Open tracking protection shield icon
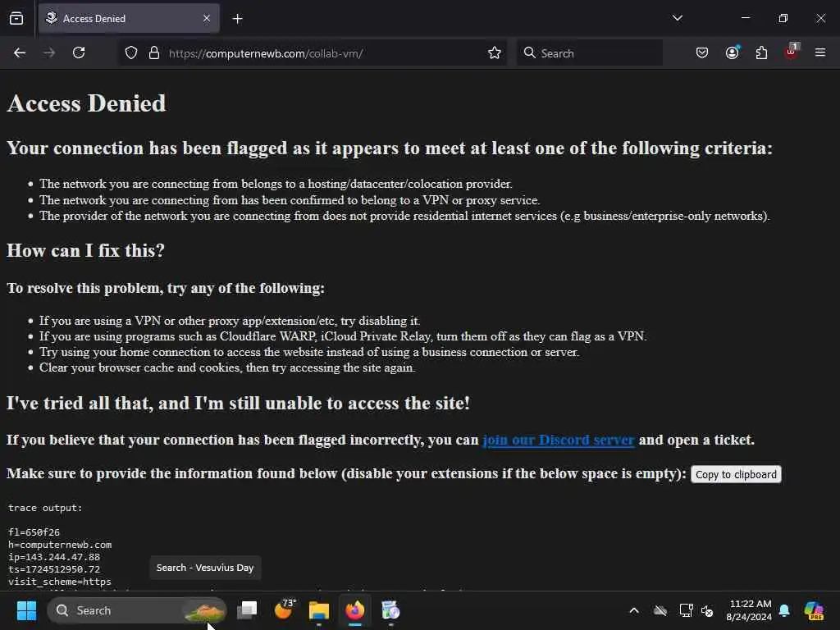The image size is (840, 630). coord(131,53)
